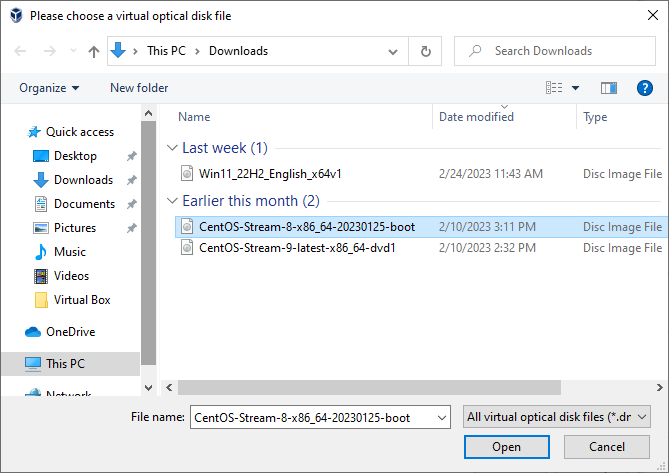Expand the File name dropdown arrow
669x473 pixels.
[x=442, y=418]
